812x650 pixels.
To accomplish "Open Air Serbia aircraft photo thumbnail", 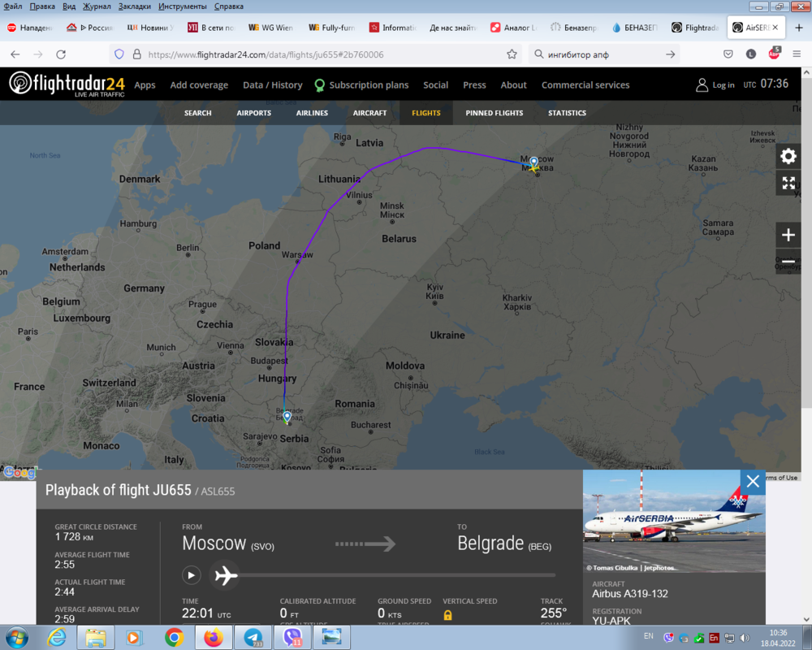I will click(674, 521).
